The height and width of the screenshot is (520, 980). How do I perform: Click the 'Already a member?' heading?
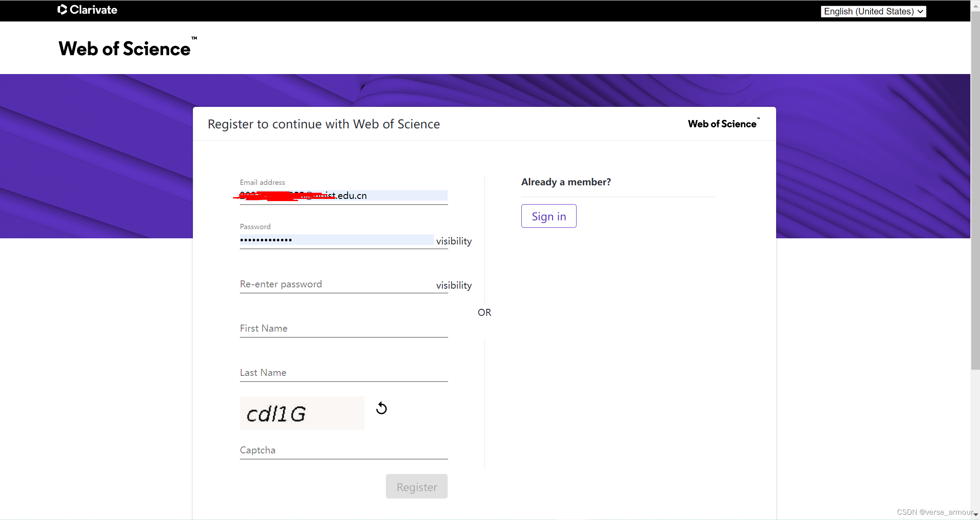(566, 182)
